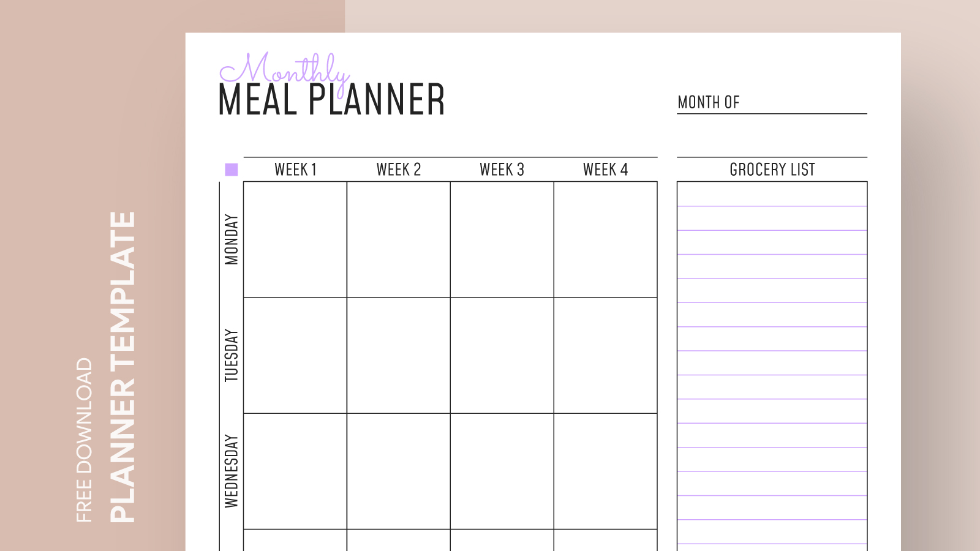Click the GROCERY LIST heading
Screen dimensions: 980x551
[x=772, y=170]
